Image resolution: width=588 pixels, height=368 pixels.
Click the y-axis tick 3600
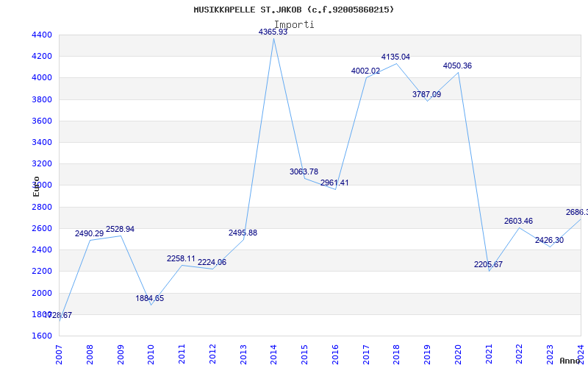43,121
